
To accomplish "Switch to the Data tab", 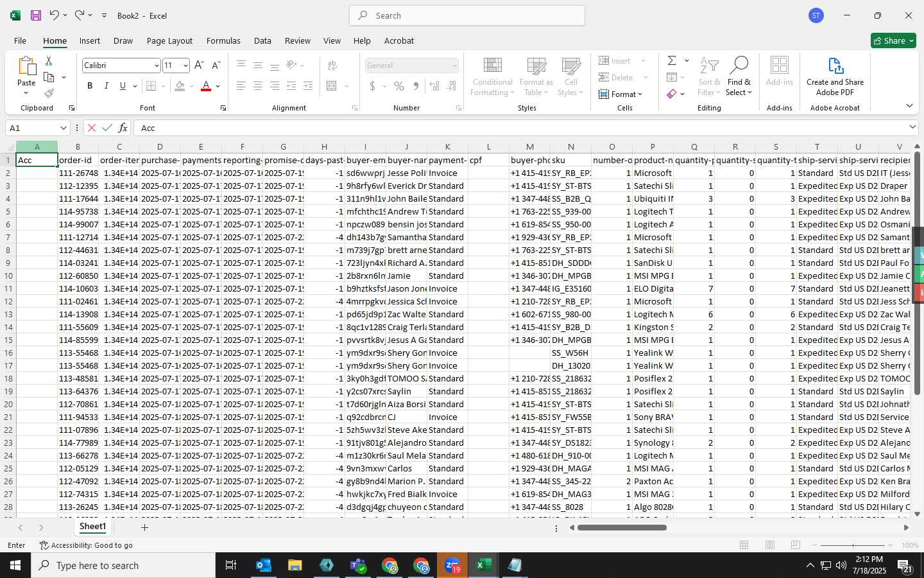I will pos(262,40).
